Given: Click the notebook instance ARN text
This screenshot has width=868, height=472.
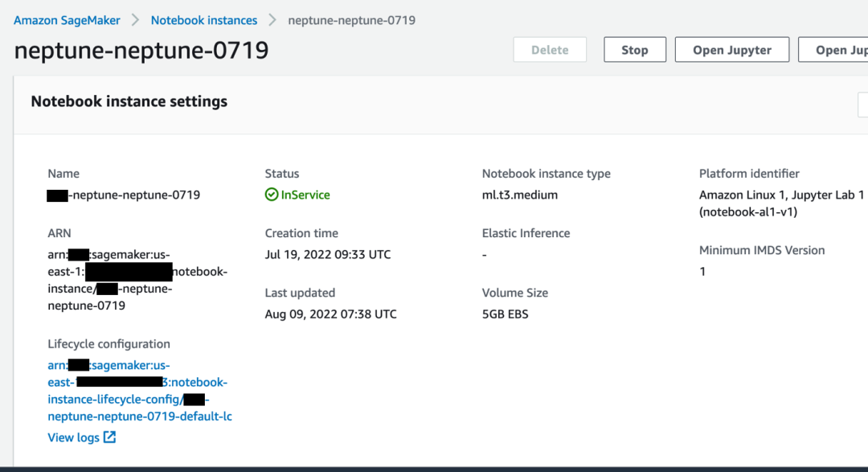Looking at the screenshot, I should coord(137,280).
